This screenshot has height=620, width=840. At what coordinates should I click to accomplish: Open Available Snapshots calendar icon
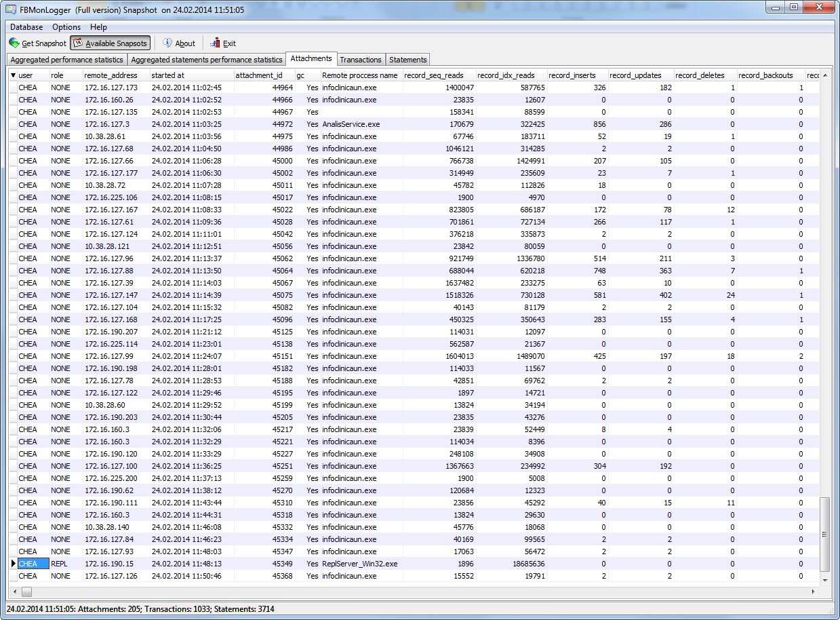[78, 43]
